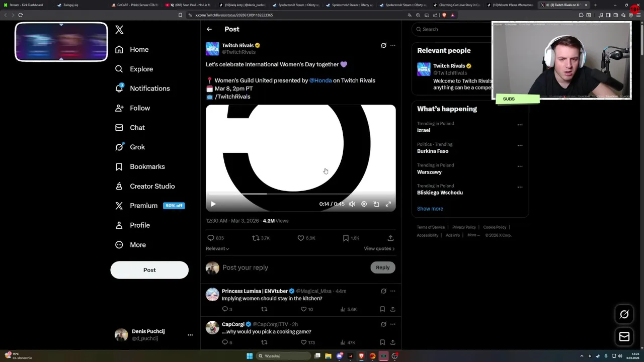Play the Twitch Rivals video
The image size is (644, 362).
click(x=213, y=204)
